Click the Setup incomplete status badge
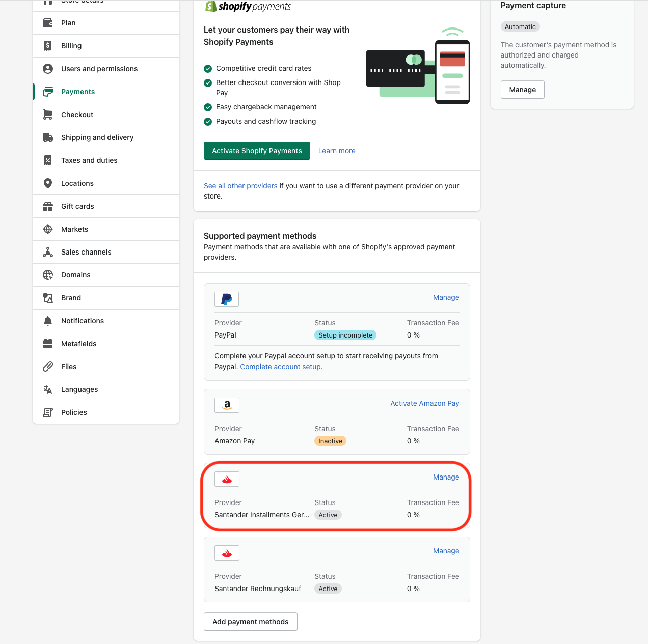Image resolution: width=648 pixels, height=644 pixels. click(345, 335)
